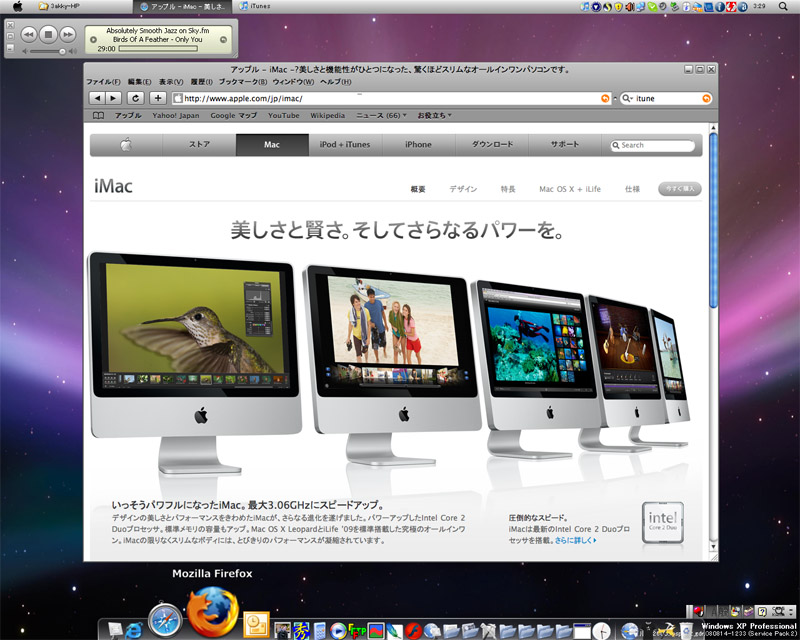Click the Apple logo in the site navigation
Screen dimensions: 800x640
126,145
